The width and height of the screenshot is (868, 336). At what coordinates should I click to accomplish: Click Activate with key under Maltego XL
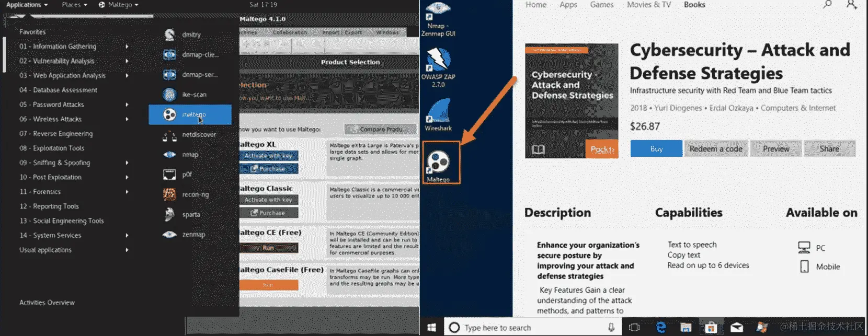[268, 156]
